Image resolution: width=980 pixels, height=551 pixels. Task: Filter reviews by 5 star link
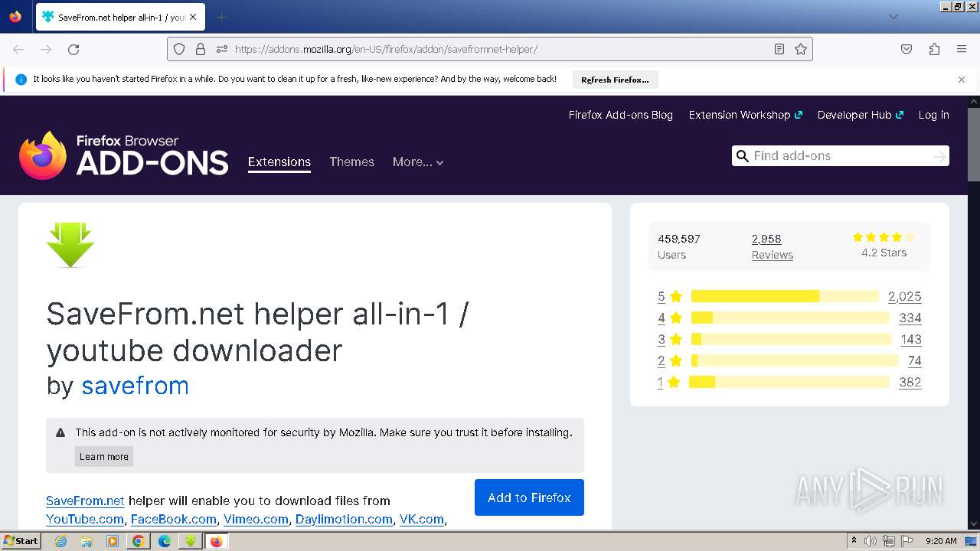(661, 296)
